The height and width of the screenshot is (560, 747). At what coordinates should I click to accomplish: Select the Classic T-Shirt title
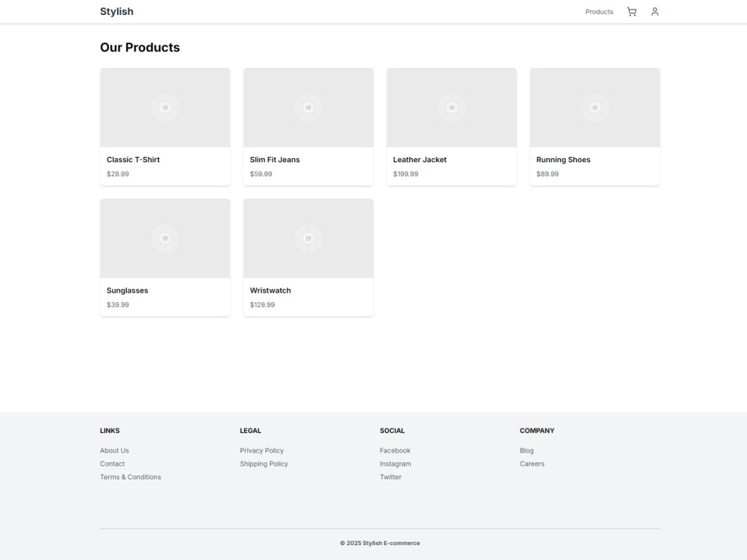click(134, 160)
